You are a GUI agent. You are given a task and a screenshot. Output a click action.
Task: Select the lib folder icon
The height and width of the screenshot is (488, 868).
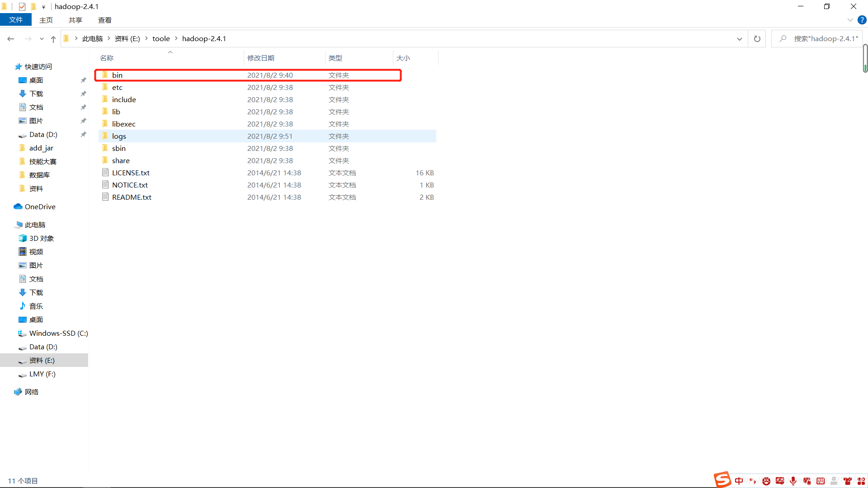[105, 112]
